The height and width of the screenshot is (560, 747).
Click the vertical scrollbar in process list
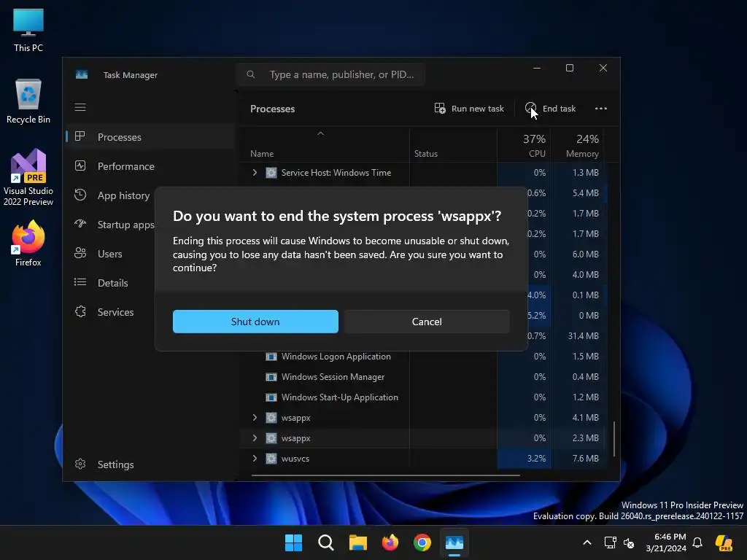click(614, 438)
